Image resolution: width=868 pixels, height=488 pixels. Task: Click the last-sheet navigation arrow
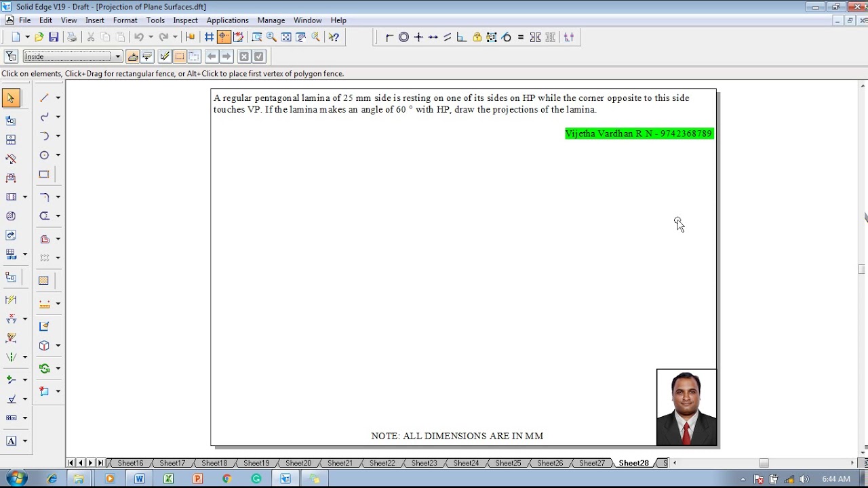coord(100,463)
